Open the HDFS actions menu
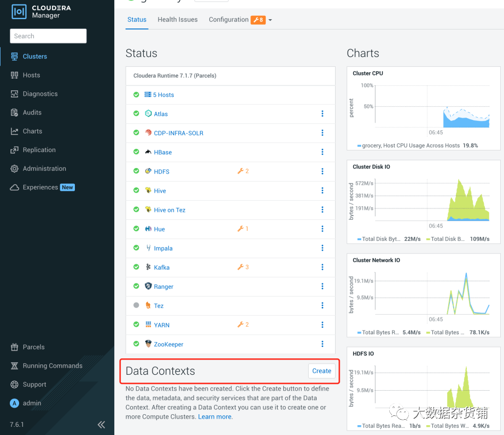Image resolution: width=504 pixels, height=435 pixels. click(x=323, y=171)
